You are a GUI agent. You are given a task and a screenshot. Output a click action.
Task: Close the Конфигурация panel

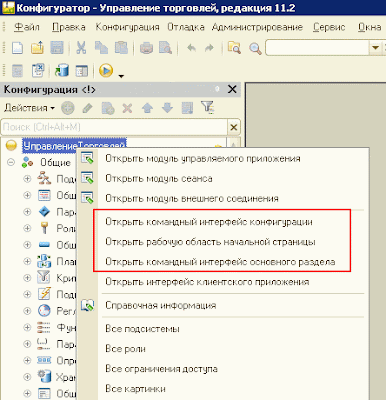(232, 89)
